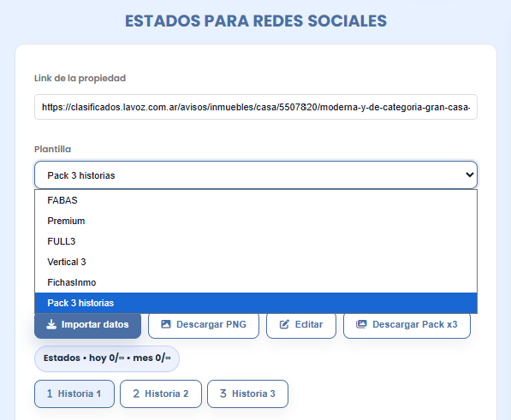
Task: Switch to the Historia 3 tab
Action: [247, 393]
